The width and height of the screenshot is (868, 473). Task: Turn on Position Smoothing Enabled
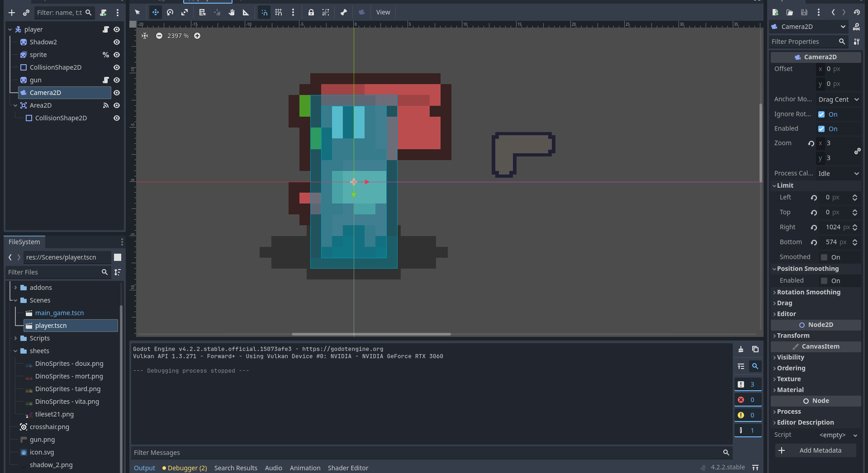(824, 281)
